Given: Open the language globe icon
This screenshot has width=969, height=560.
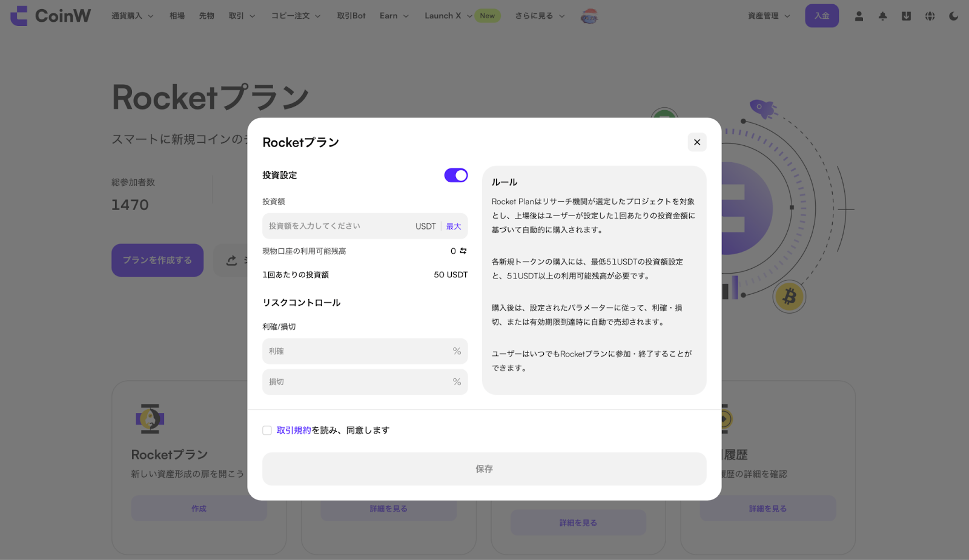Looking at the screenshot, I should click(930, 16).
